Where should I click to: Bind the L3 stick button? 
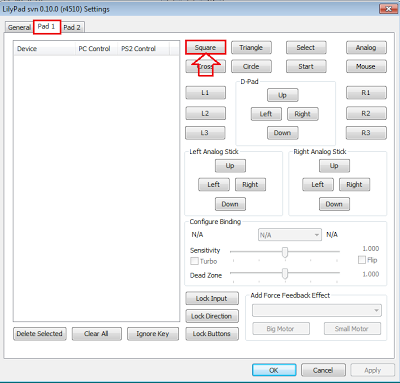pyautogui.click(x=205, y=133)
